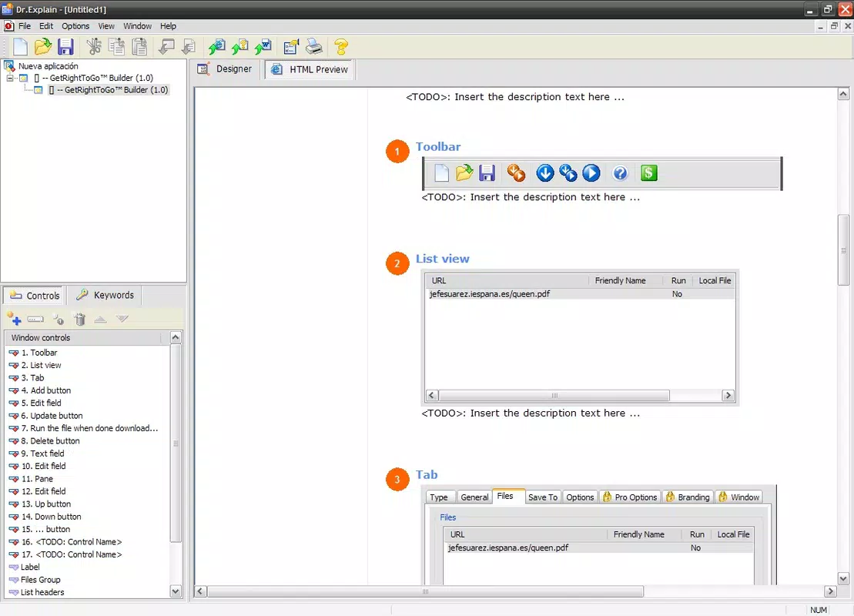Open the Window menu

[x=137, y=26]
